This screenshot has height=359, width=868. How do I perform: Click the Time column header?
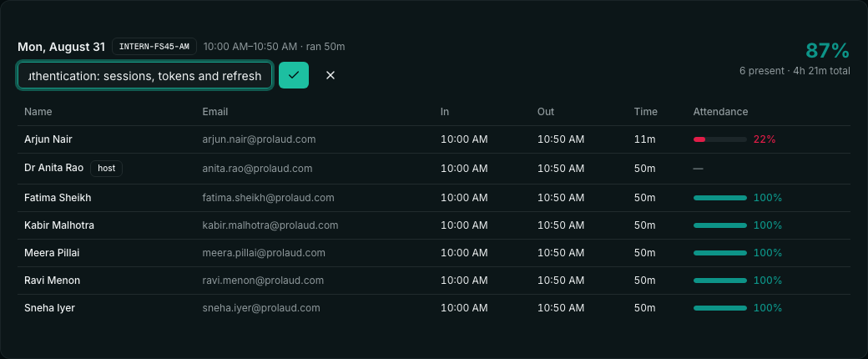point(645,111)
